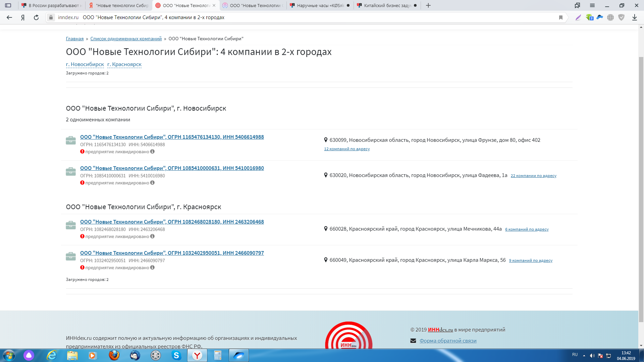Go back to the previous page
The height and width of the screenshot is (362, 644).
[9, 17]
